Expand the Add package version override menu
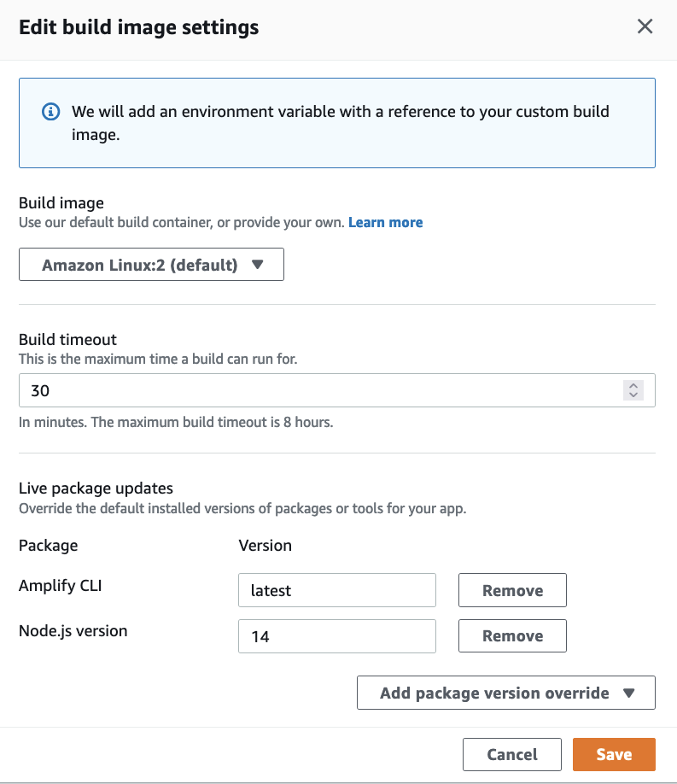 pyautogui.click(x=505, y=692)
